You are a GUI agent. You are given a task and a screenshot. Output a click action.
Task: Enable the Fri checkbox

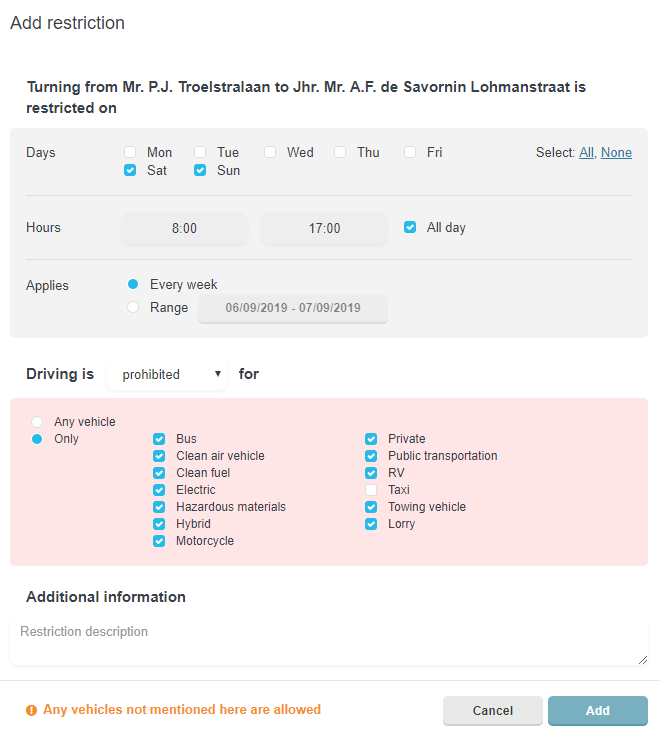coord(410,153)
